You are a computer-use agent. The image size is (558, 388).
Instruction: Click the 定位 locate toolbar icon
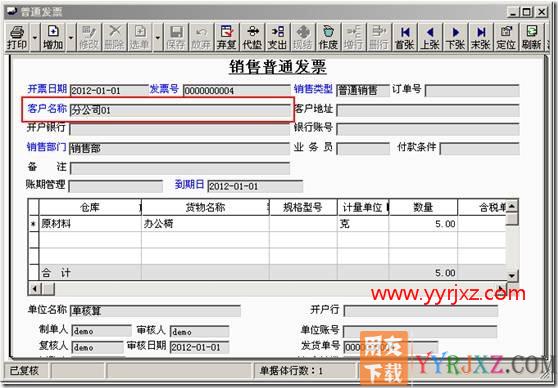click(x=506, y=37)
